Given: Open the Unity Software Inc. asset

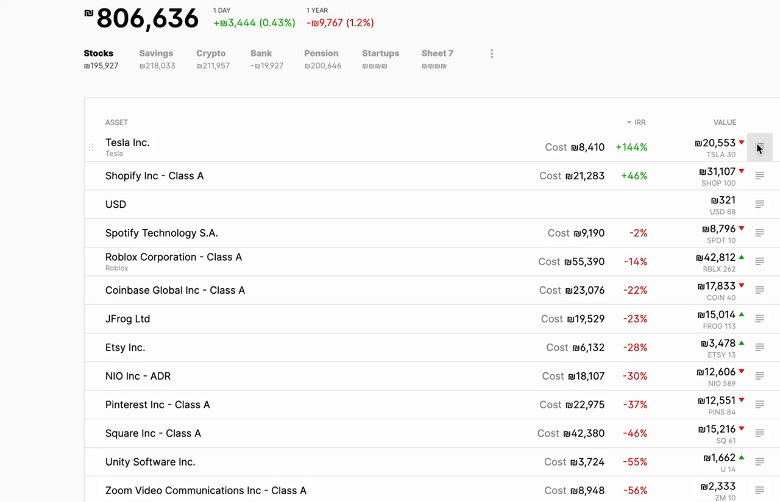Looking at the screenshot, I should click(x=150, y=462).
